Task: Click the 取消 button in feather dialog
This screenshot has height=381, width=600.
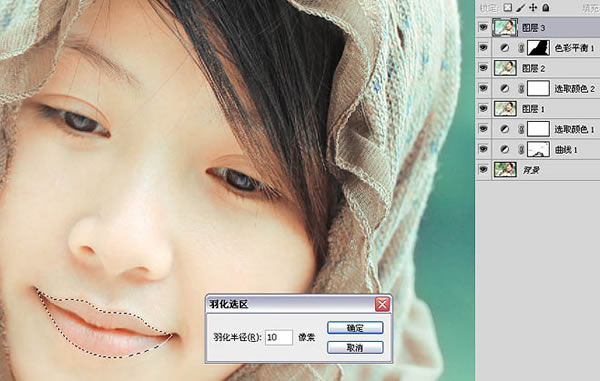Action: pyautogui.click(x=355, y=348)
